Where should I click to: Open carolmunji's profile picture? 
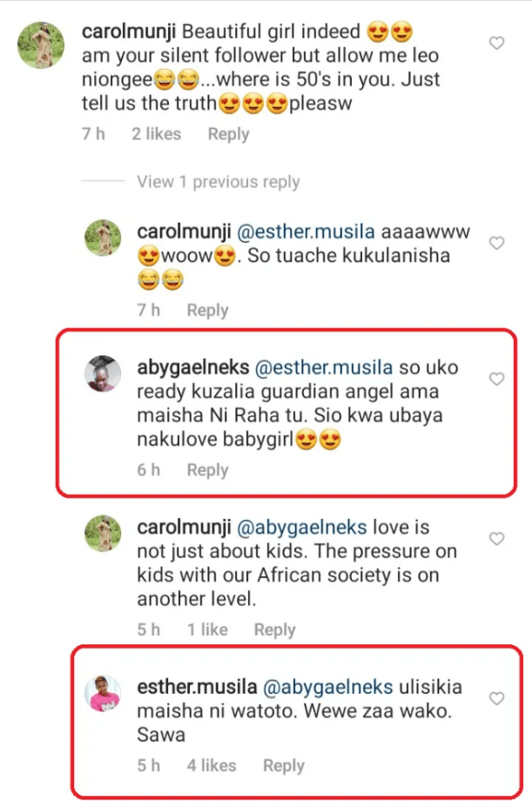click(41, 44)
